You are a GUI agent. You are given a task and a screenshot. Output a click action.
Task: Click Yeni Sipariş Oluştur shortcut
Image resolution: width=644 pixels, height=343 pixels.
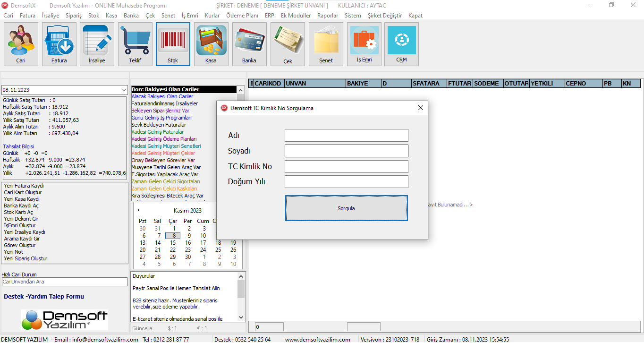click(25, 258)
